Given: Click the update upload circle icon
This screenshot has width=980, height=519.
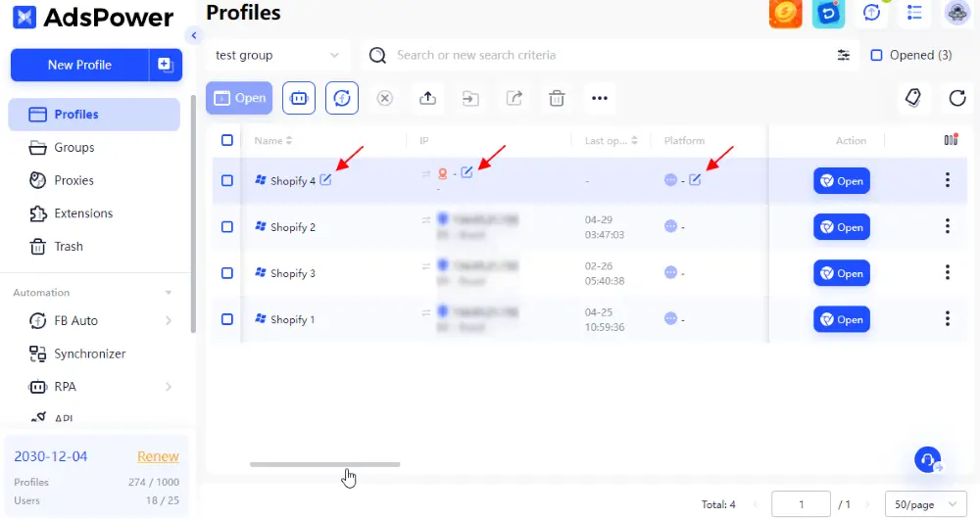Looking at the screenshot, I should 871,13.
